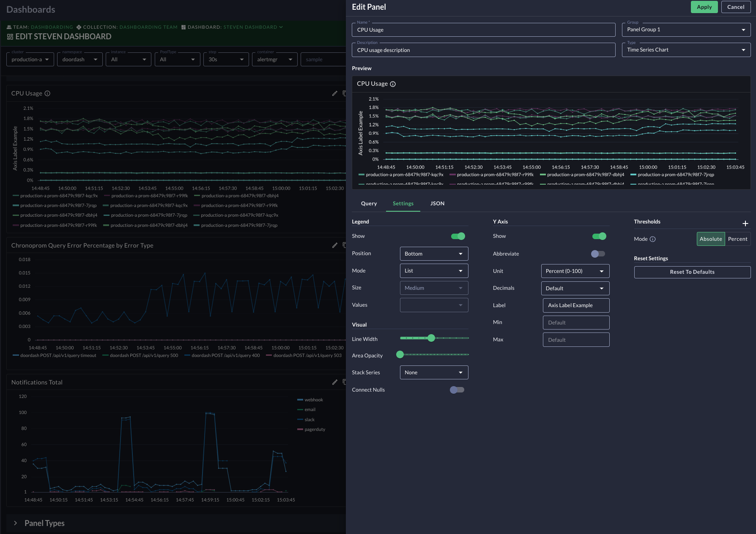Click the slack legend entry

click(306, 420)
